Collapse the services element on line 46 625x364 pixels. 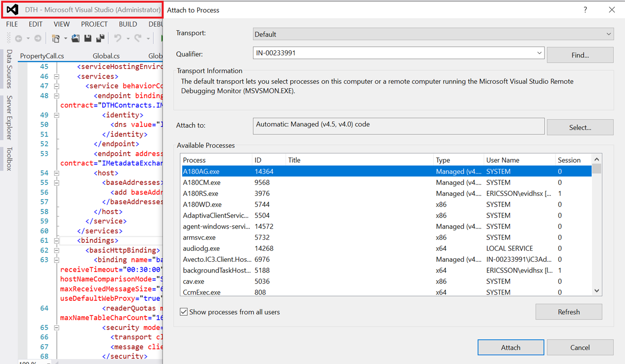coord(57,77)
